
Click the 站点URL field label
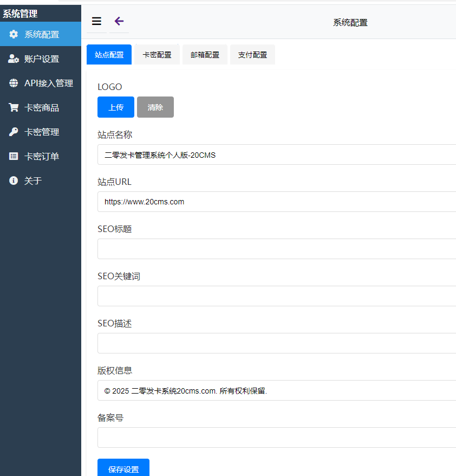tap(114, 182)
